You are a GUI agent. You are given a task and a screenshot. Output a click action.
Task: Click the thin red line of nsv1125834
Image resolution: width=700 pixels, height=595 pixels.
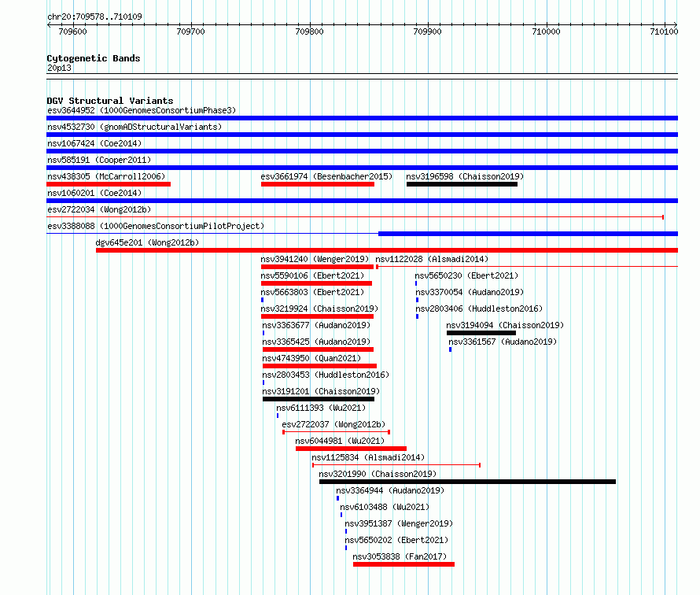pos(396,465)
